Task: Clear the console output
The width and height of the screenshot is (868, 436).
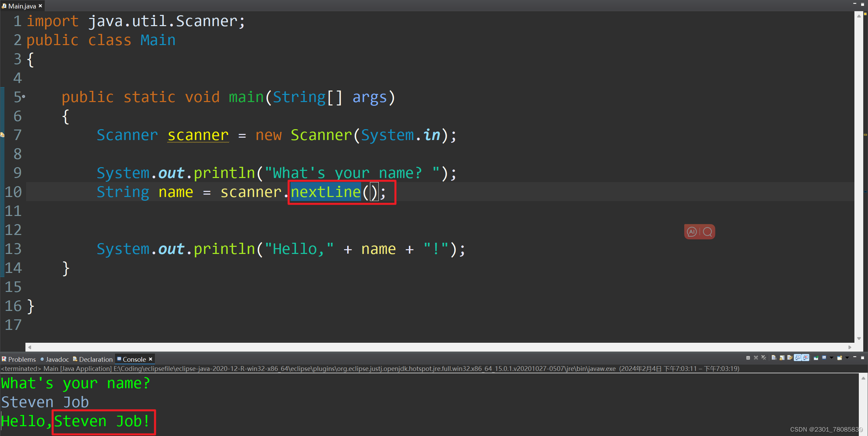Action: click(774, 358)
